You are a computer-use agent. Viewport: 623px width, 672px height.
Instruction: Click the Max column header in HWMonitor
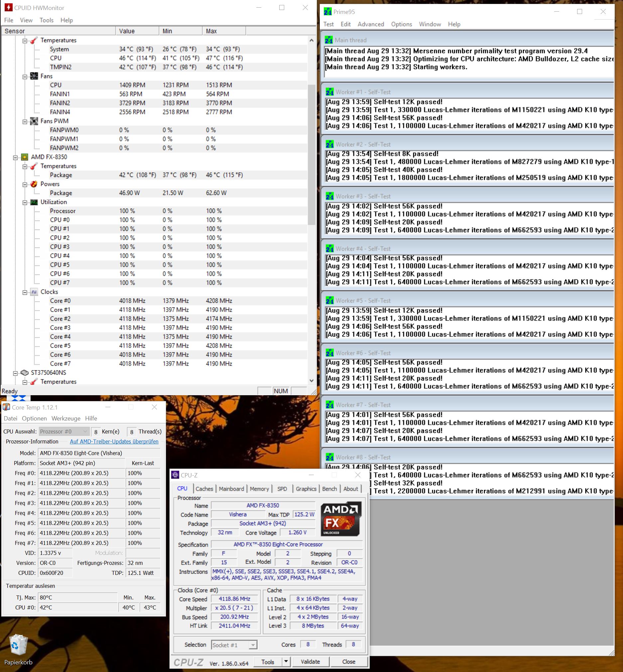[x=224, y=31]
